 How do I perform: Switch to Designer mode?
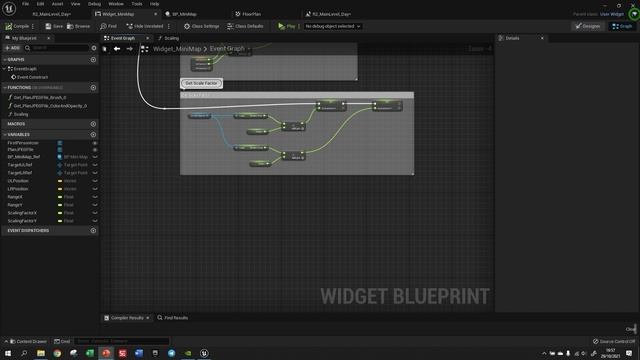tap(588, 26)
